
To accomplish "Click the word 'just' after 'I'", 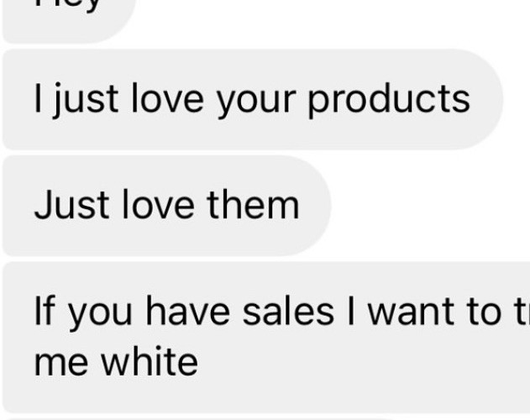I will coord(85,101).
